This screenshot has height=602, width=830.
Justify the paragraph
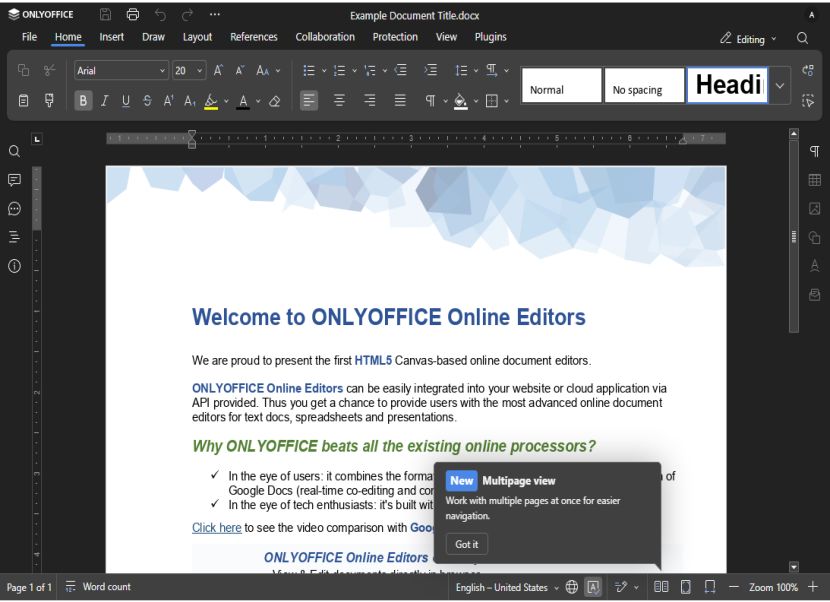[x=400, y=101]
